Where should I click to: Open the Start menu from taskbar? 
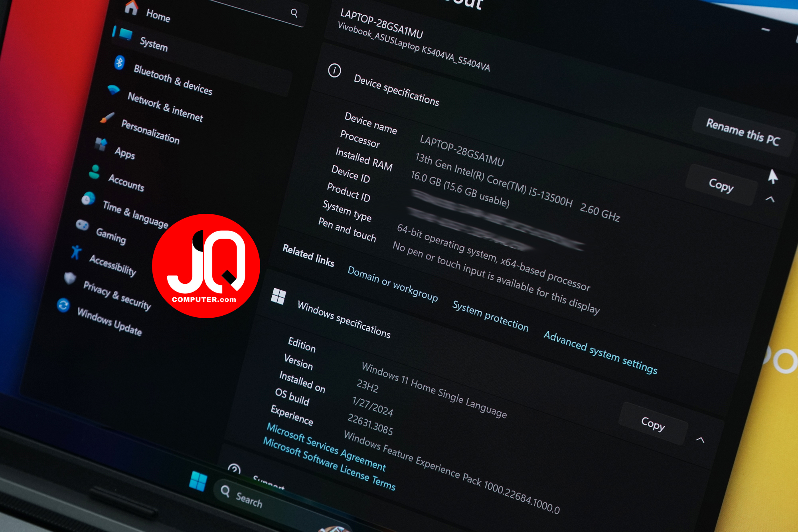pos(198,481)
